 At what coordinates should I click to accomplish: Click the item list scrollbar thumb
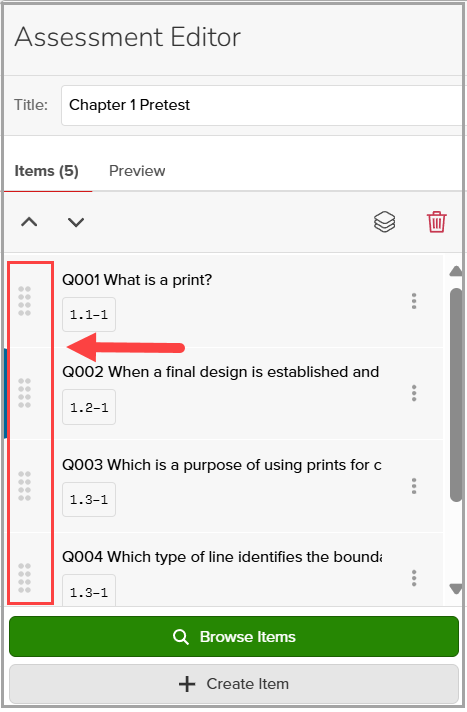(x=456, y=395)
